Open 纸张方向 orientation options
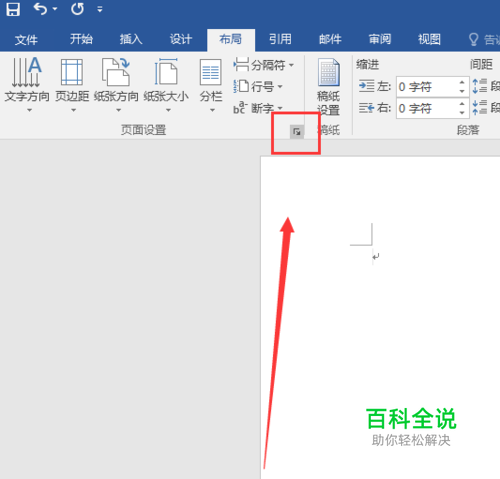Viewport: 500px width, 479px height. (x=116, y=85)
